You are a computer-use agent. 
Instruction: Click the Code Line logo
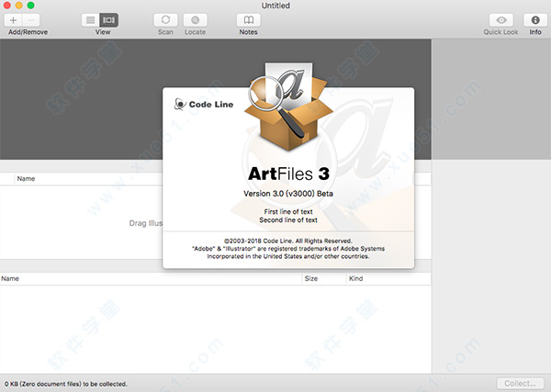tap(204, 105)
